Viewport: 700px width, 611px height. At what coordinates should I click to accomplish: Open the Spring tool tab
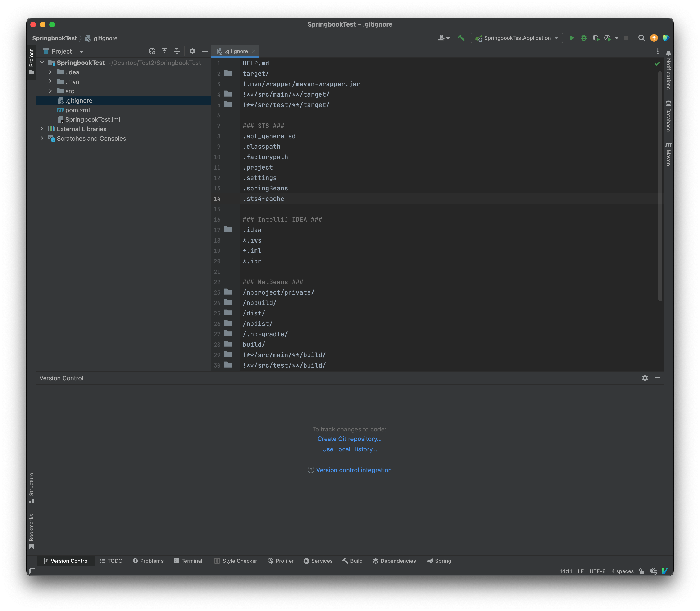tap(439, 561)
